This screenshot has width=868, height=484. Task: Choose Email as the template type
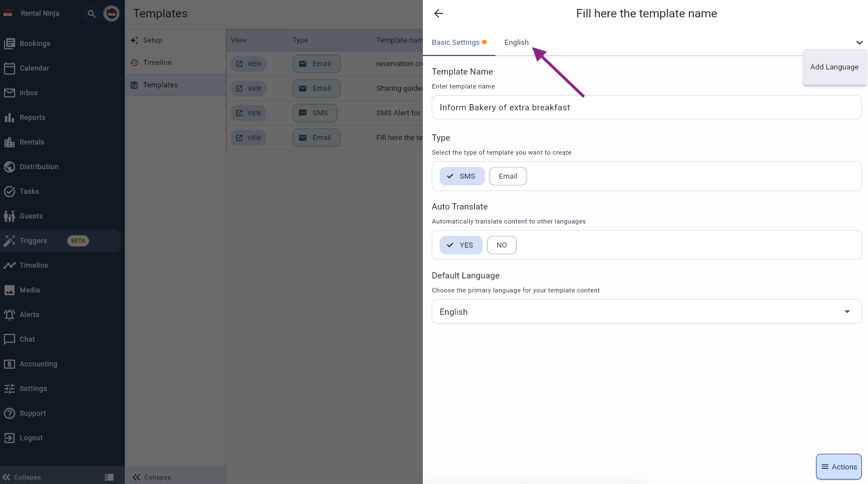tap(508, 176)
